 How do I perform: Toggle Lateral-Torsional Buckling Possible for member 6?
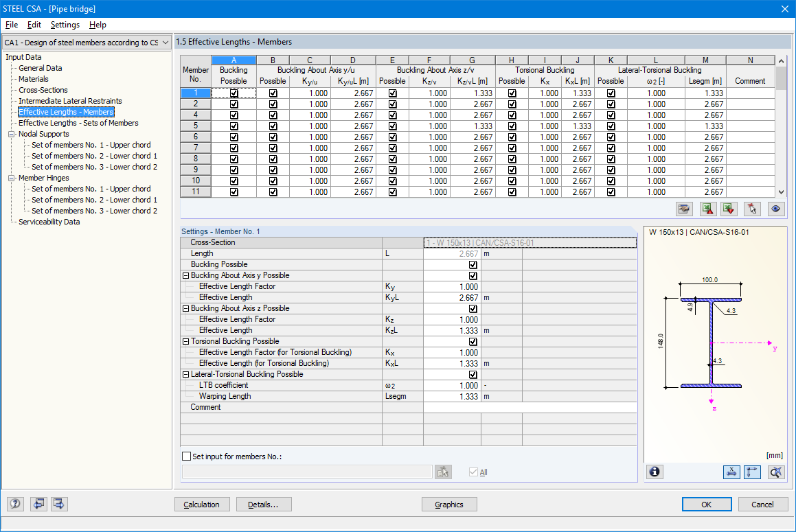(611, 137)
